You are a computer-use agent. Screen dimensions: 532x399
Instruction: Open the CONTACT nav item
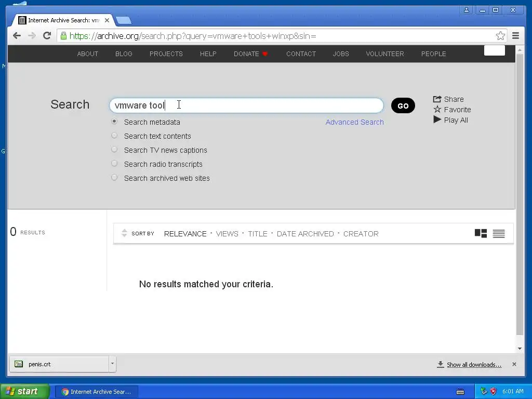click(x=301, y=54)
